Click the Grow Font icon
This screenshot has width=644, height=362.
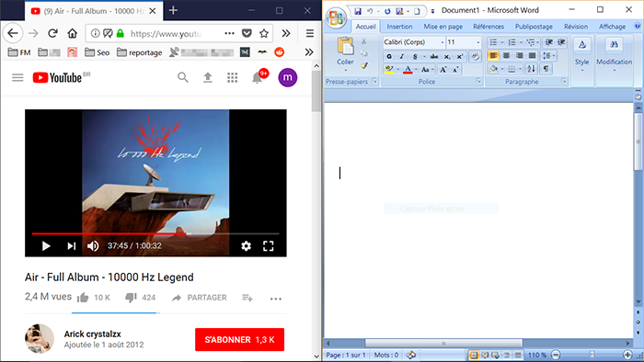[443, 69]
